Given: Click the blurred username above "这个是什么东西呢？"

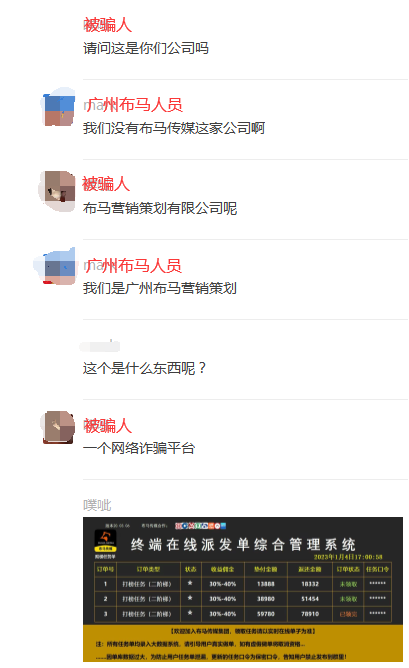Looking at the screenshot, I should [100, 346].
